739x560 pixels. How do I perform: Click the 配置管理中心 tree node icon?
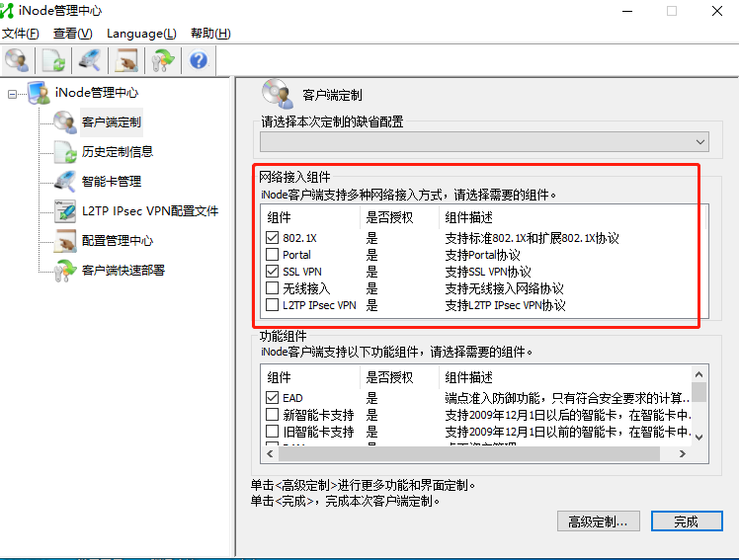click(x=64, y=241)
